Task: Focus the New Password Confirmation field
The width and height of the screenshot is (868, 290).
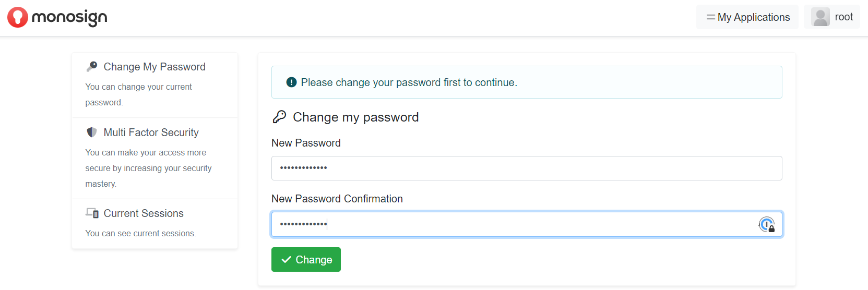Action: click(512, 224)
